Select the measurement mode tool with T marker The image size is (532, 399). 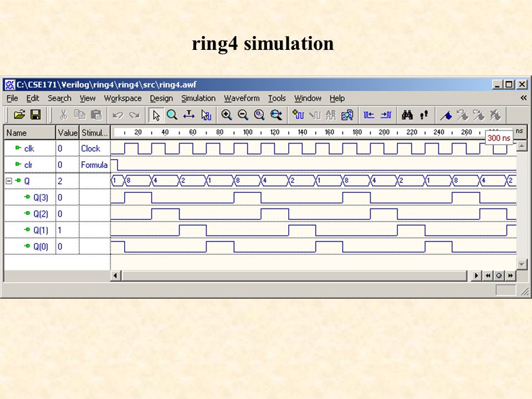[x=188, y=115]
